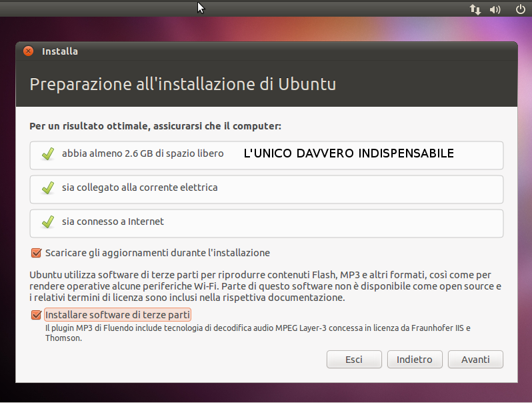Screen dimensions: 532x403
Task: Click the text 'sia connesso a Internet'
Action: pos(113,222)
